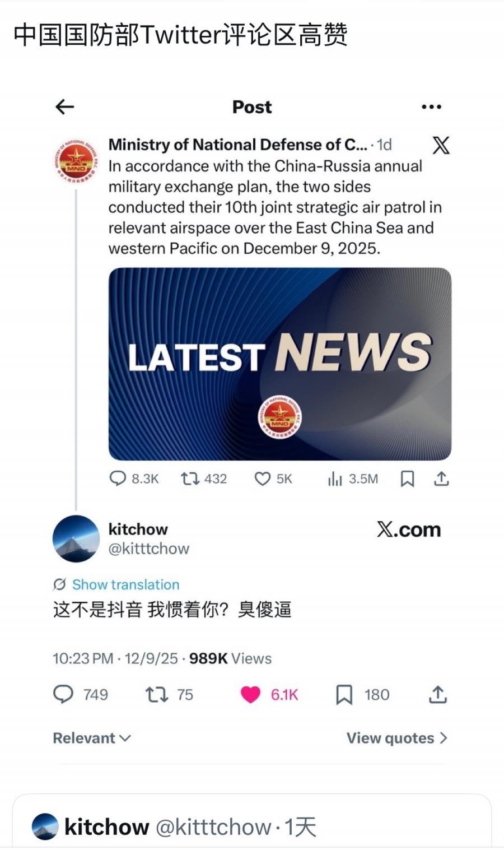
Task: Open the three-dot more options menu
Action: 431,106
